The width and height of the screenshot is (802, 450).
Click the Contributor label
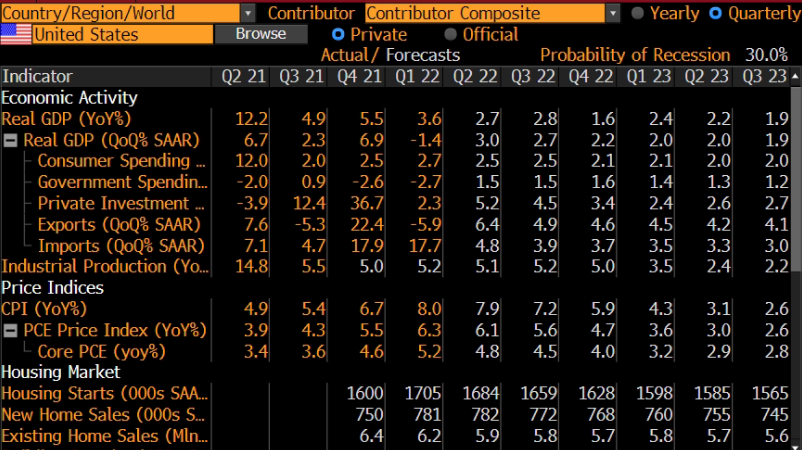(311, 13)
